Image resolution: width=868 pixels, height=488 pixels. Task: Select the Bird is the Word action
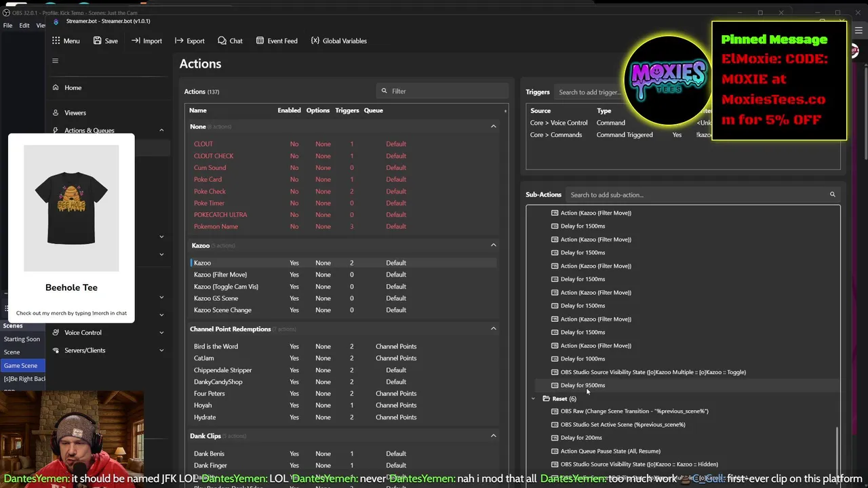tap(342, 346)
